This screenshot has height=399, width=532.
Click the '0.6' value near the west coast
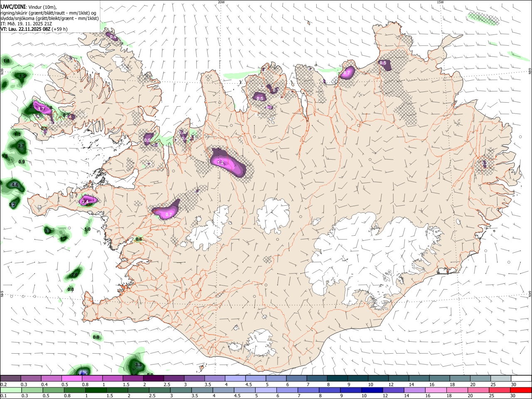click(x=139, y=239)
